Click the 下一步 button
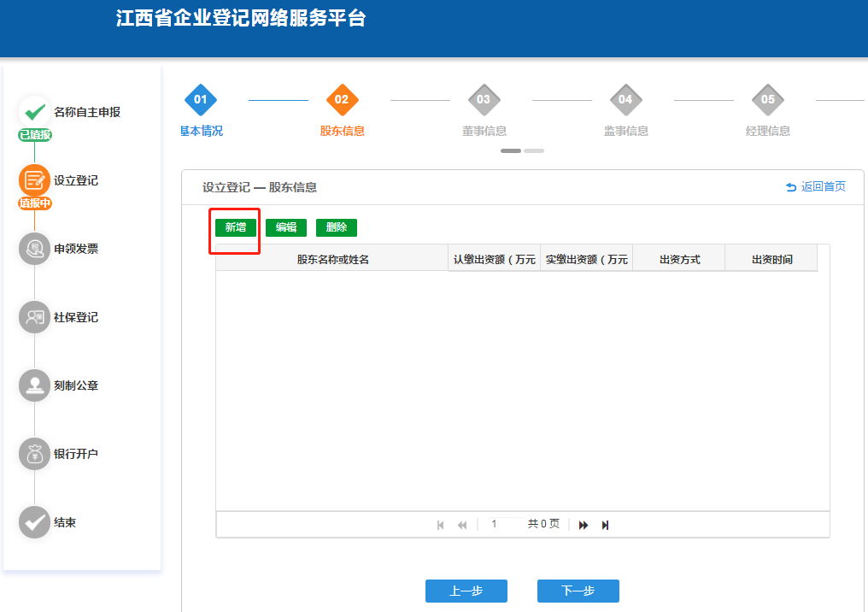Viewport: 868px width, 612px height. pyautogui.click(x=578, y=591)
